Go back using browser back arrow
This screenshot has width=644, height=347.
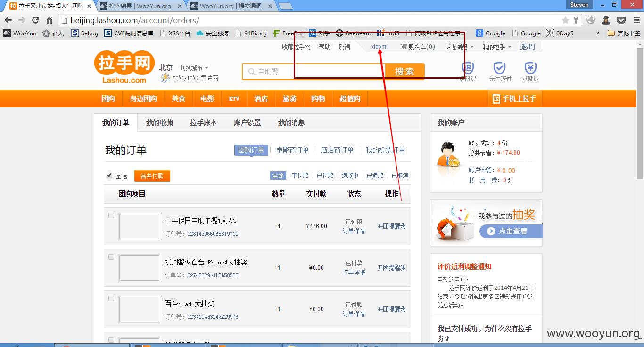click(8, 20)
